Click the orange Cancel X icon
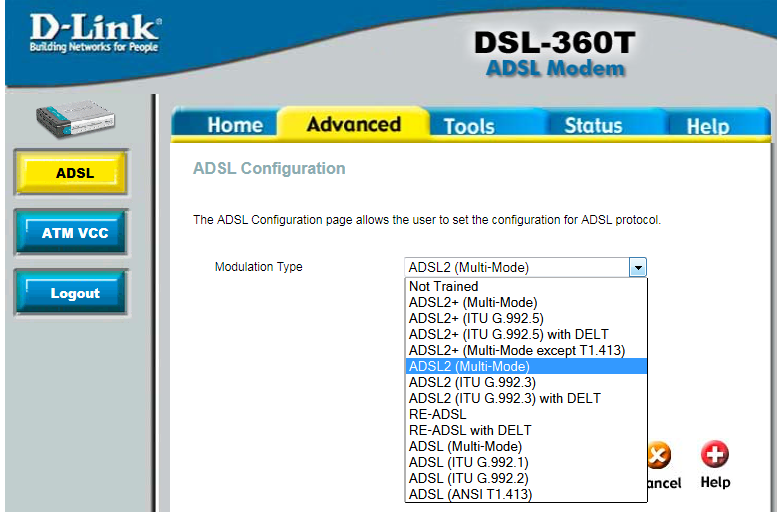 tap(660, 455)
